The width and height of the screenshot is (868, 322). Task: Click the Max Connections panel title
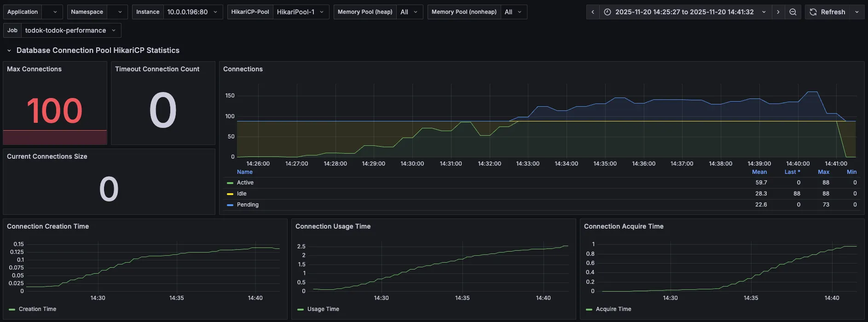[34, 69]
